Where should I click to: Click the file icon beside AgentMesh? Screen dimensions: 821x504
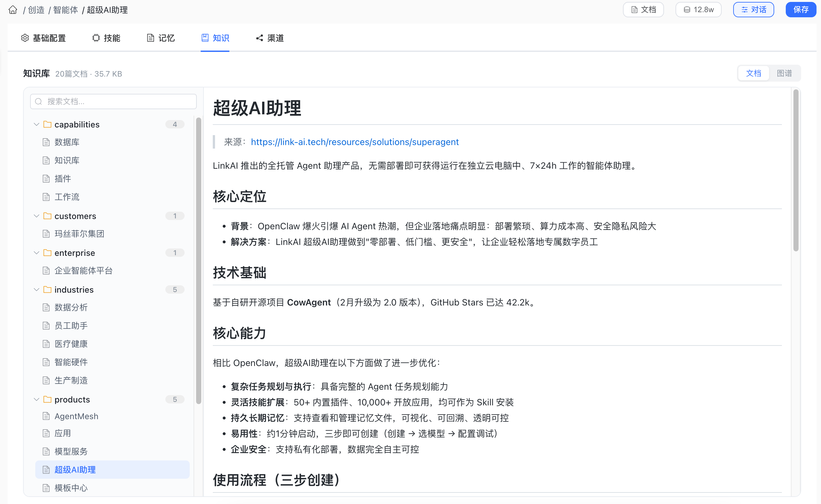click(x=46, y=416)
